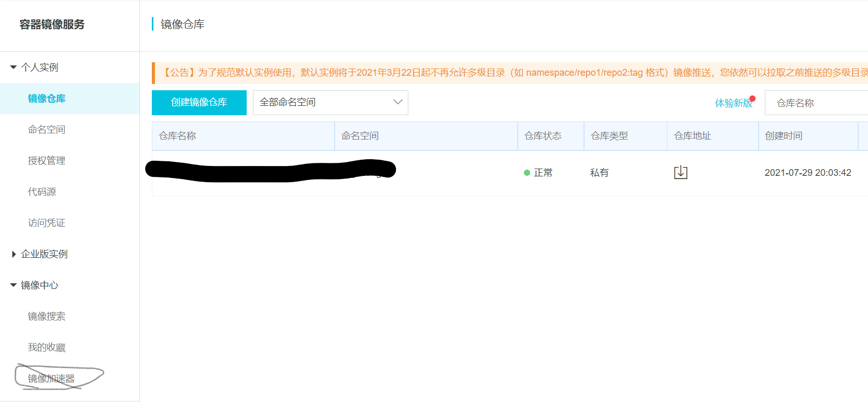Go to 授权管理 page
868x402 pixels.
[47, 161]
